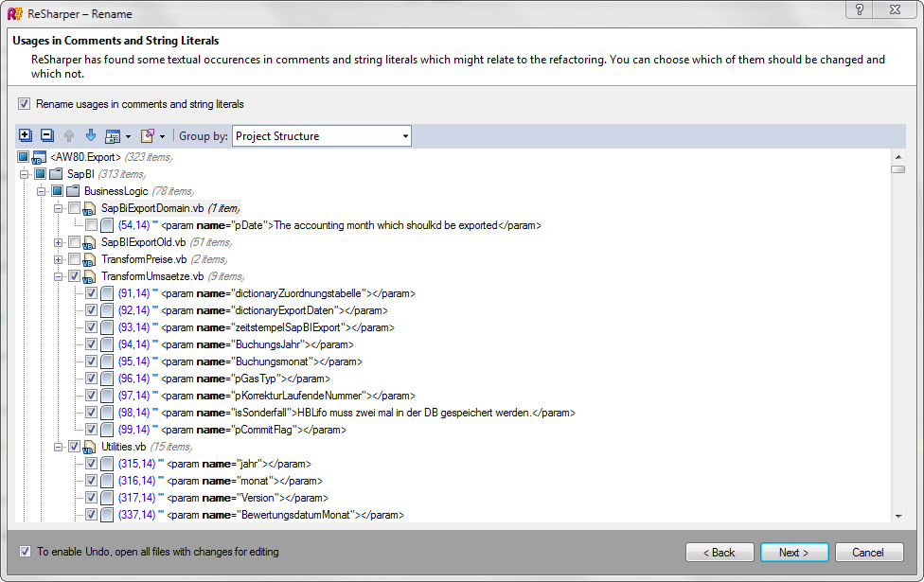Click document icon on BuchungsJahr row

tap(107, 344)
